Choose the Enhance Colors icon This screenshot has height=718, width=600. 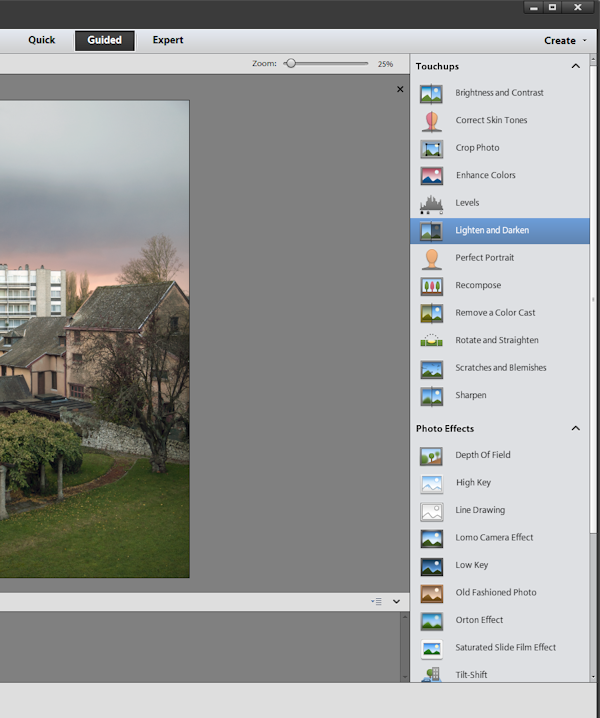pyautogui.click(x=431, y=176)
